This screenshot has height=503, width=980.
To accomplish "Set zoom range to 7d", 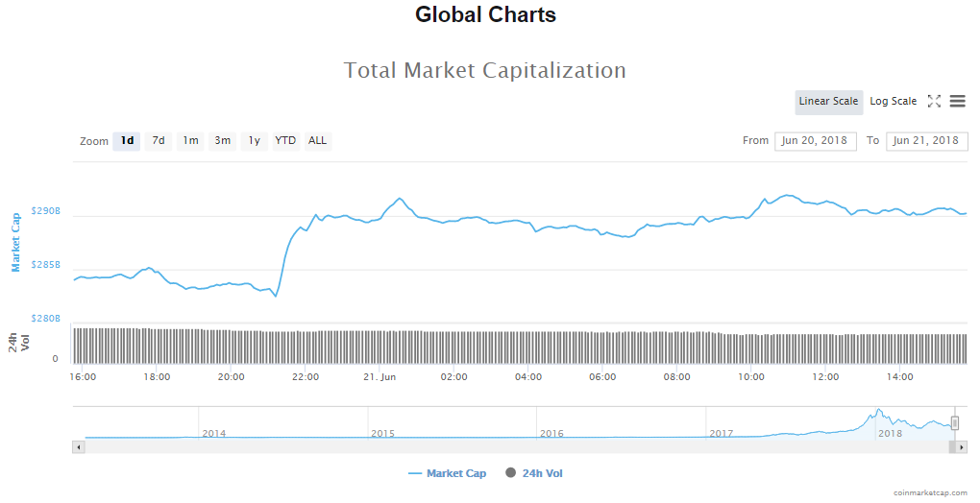I will click(x=159, y=141).
